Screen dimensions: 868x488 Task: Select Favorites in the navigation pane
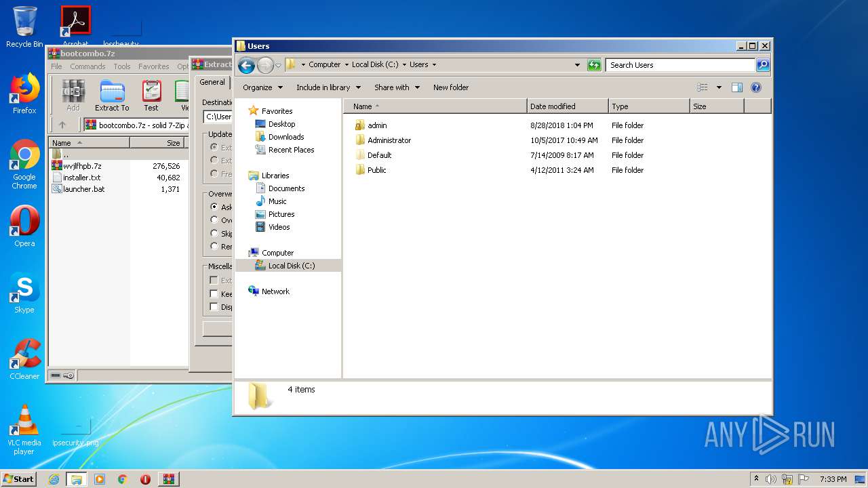pyautogui.click(x=277, y=111)
